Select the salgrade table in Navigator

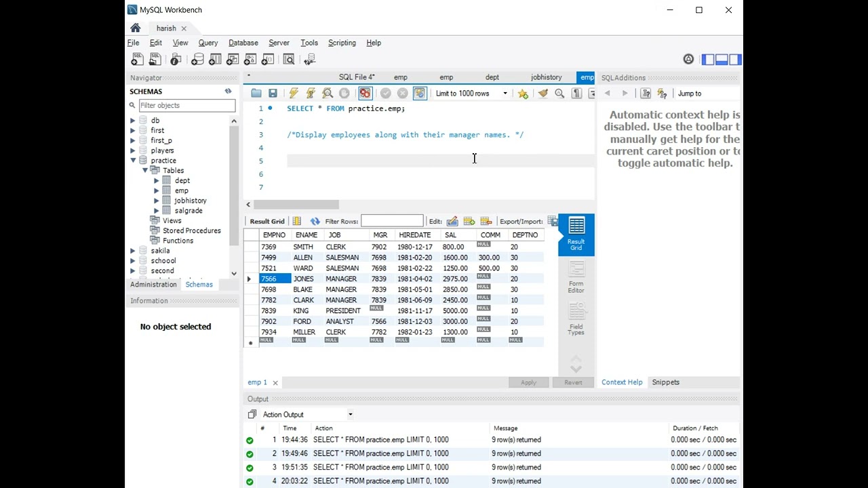(189, 211)
